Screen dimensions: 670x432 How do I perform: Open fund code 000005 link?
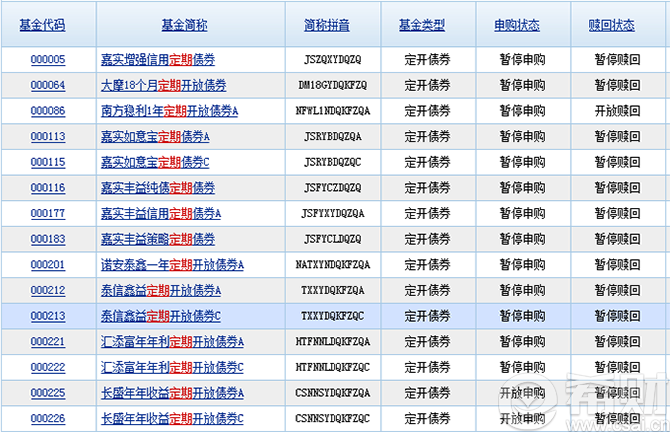pos(48,59)
